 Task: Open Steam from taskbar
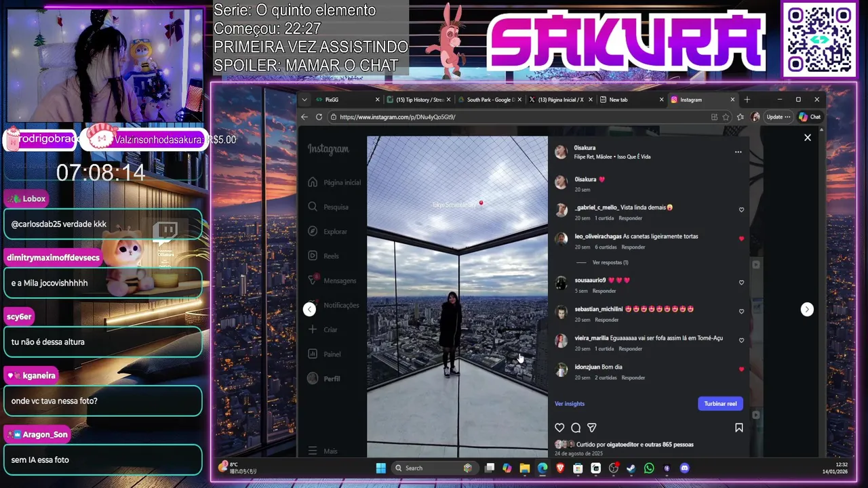point(631,468)
